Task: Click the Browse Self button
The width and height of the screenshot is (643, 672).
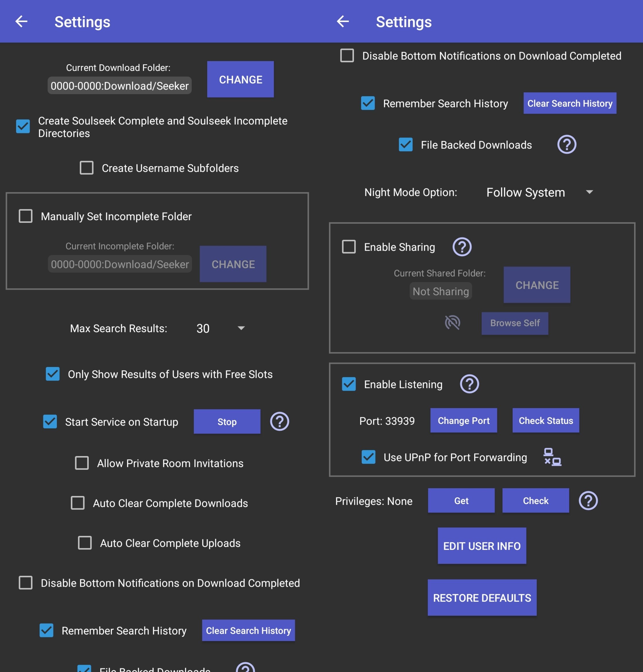Action: coord(515,323)
